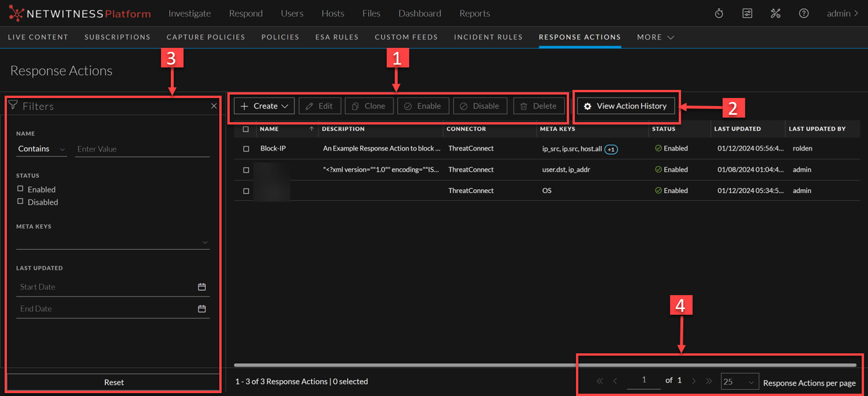Viewport: 868px width, 396px height.
Task: Open the admin tools wrench icon
Action: tap(776, 13)
